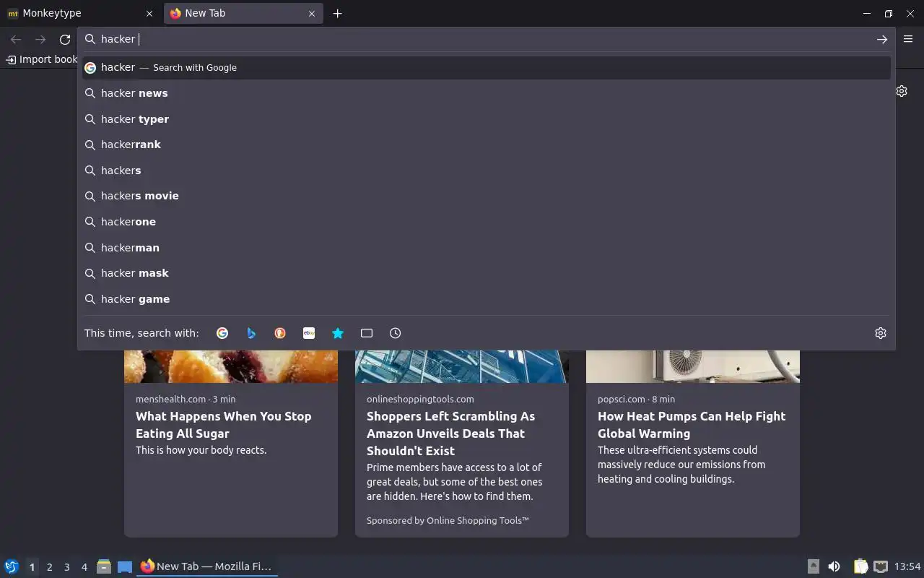Search this time with DuckDuckGo icon
Screen dimensions: 924x578
pyautogui.click(x=280, y=333)
